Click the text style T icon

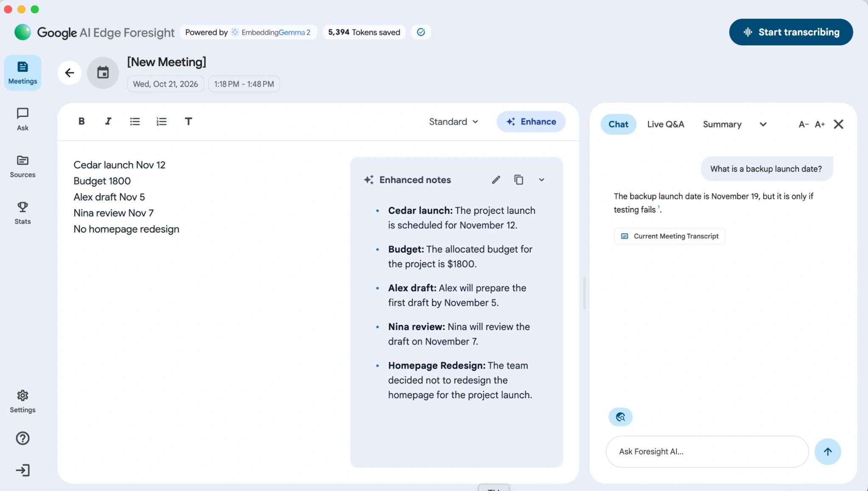pos(189,122)
